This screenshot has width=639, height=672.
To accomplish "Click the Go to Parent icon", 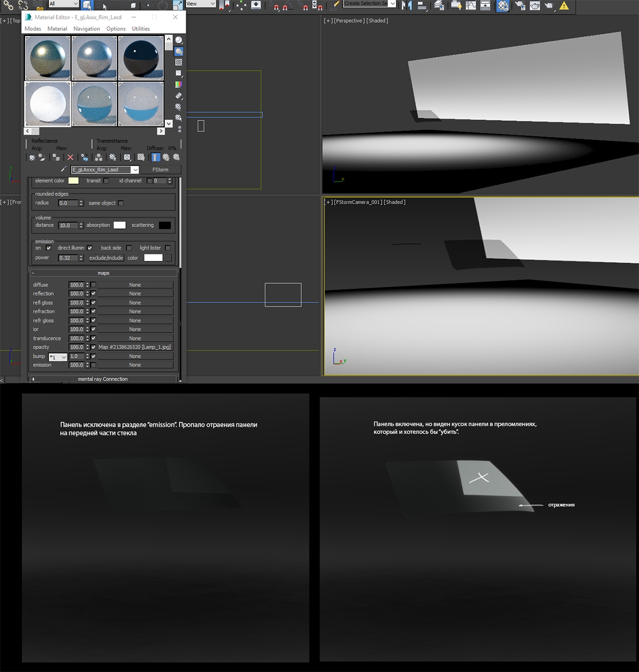I will click(166, 157).
